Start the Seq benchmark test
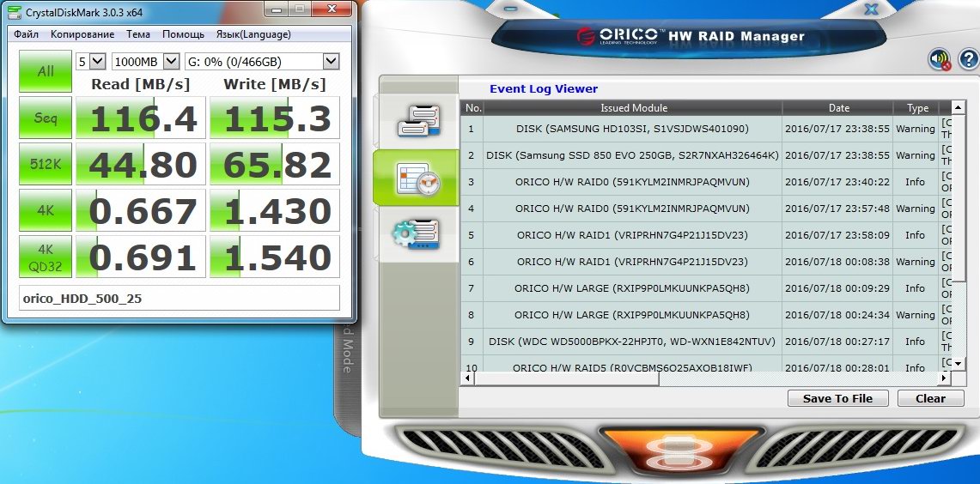980x484 pixels. pyautogui.click(x=46, y=118)
